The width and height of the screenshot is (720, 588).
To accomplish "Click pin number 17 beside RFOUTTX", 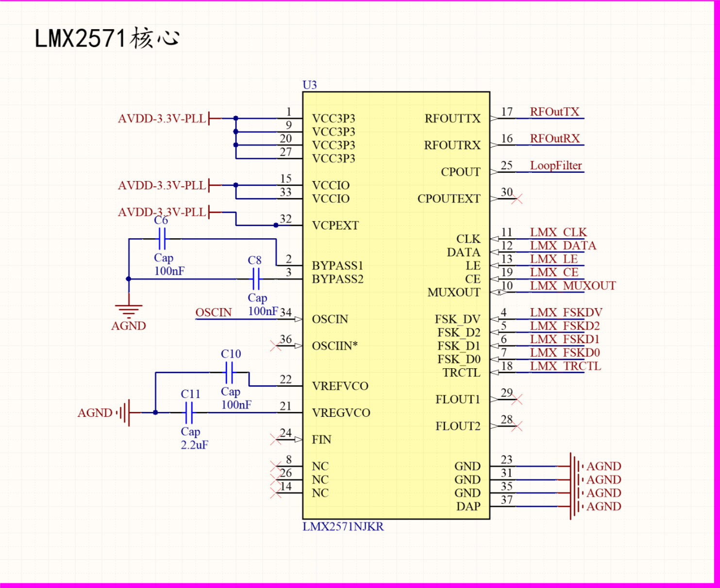I will click(507, 112).
